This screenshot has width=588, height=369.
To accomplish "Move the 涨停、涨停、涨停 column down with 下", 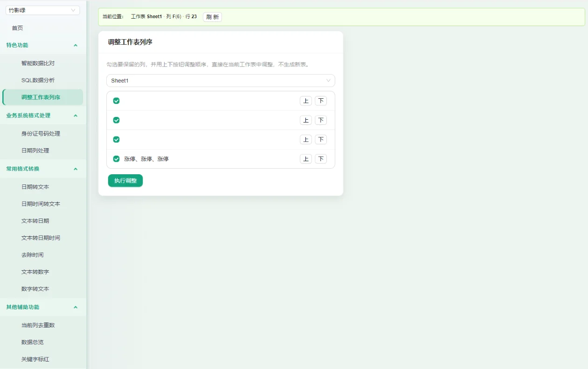I will 321,159.
